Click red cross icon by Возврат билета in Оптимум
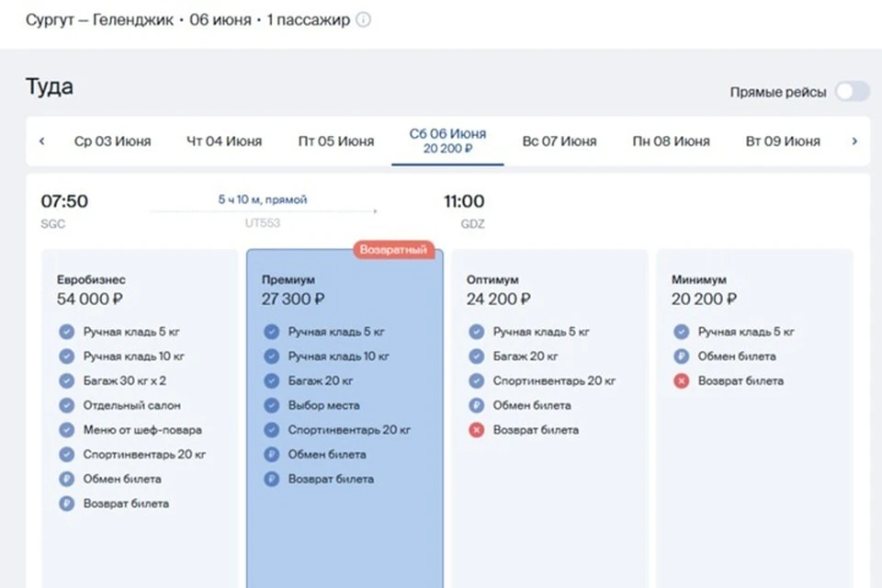Viewport: 882px width, 588px height. (x=476, y=430)
